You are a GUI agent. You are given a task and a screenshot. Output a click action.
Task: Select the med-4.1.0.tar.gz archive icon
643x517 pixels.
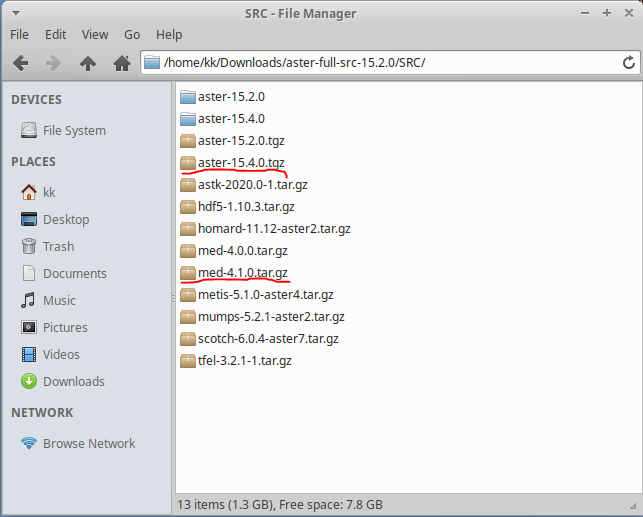tap(188, 273)
